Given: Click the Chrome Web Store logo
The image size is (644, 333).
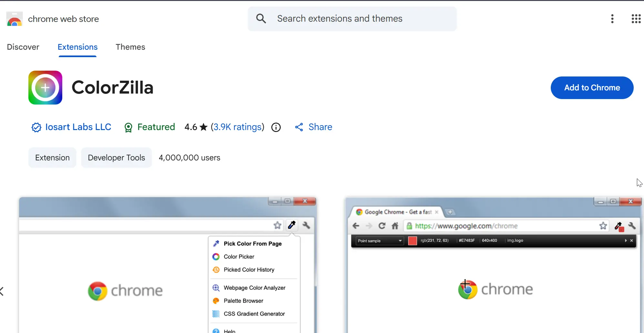Looking at the screenshot, I should click(15, 19).
